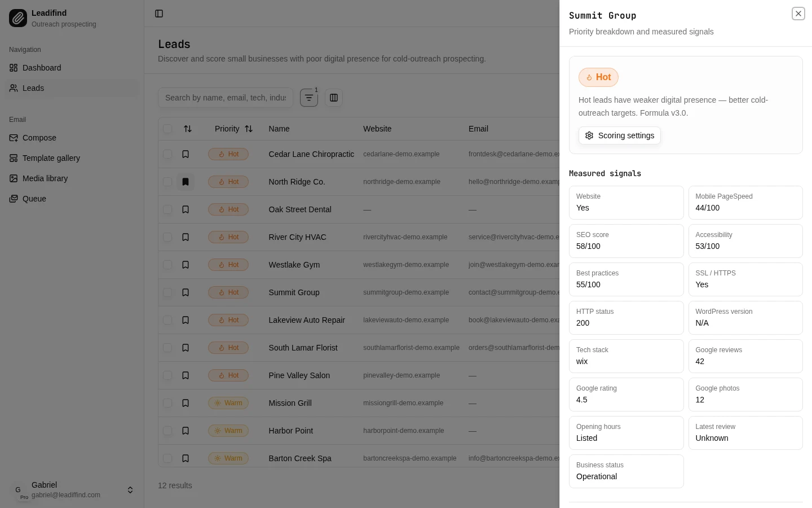Open Scoring settings button

(620, 135)
